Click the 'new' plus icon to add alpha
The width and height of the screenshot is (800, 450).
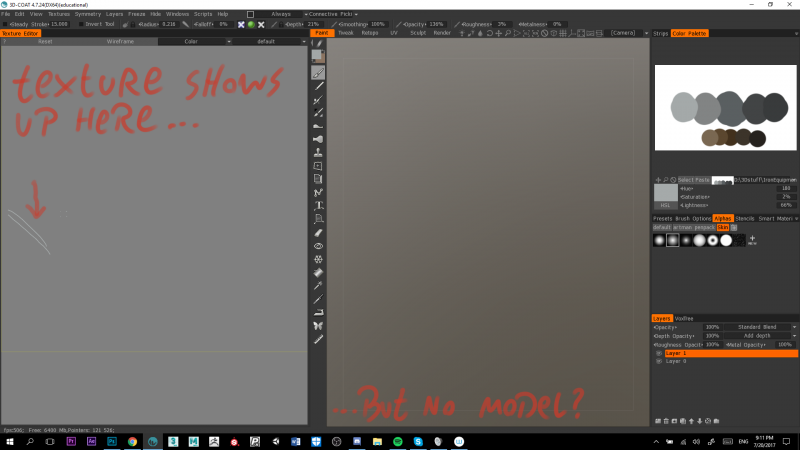751,240
